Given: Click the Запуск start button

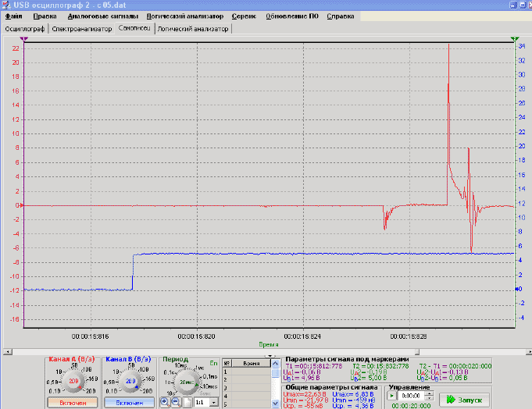Looking at the screenshot, I should 464,400.
